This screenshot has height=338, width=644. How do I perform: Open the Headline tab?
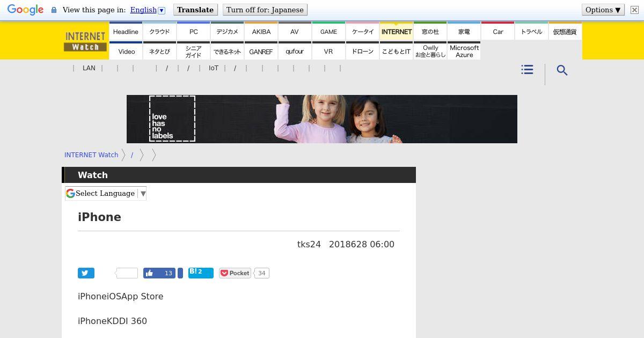coord(126,31)
